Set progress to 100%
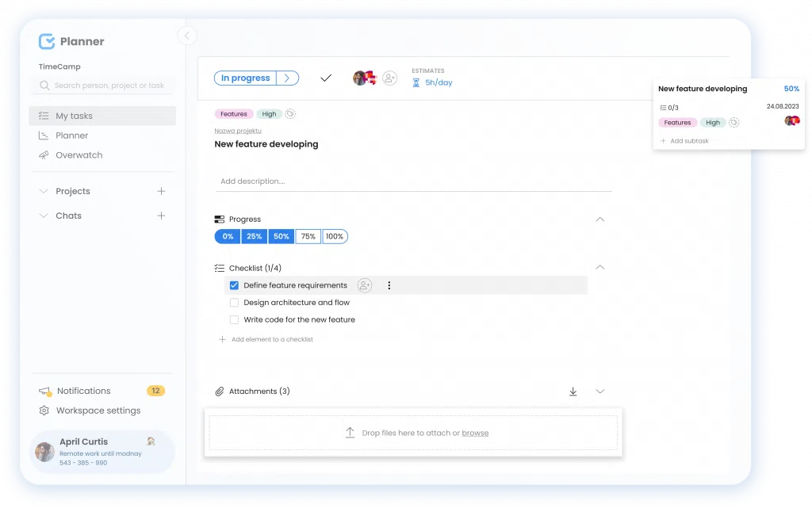The width and height of the screenshot is (812, 508). [x=335, y=236]
